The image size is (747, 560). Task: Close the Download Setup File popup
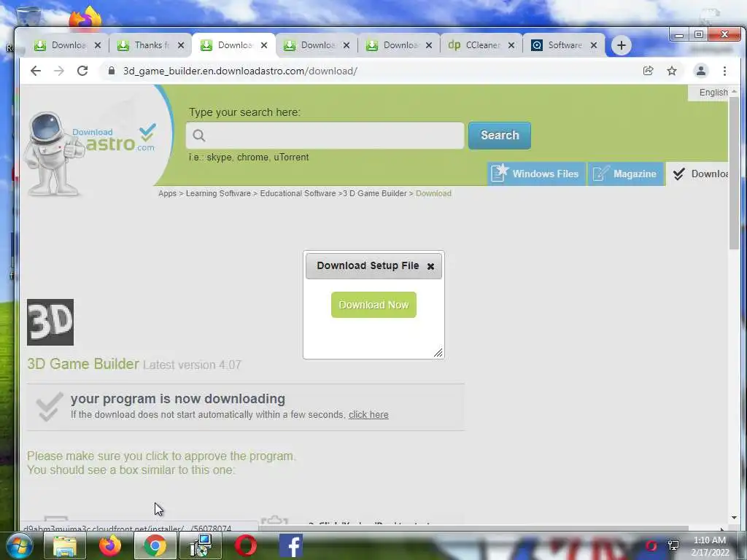pos(430,266)
